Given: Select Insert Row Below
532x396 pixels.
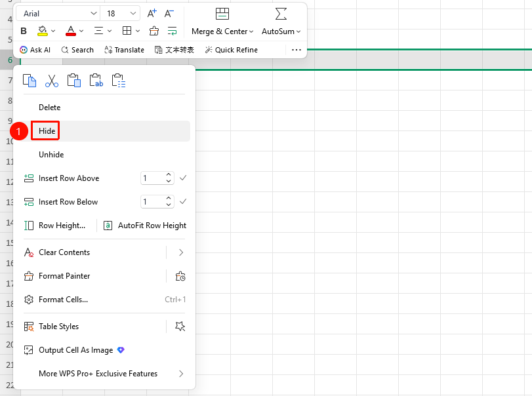Looking at the screenshot, I should [x=68, y=202].
